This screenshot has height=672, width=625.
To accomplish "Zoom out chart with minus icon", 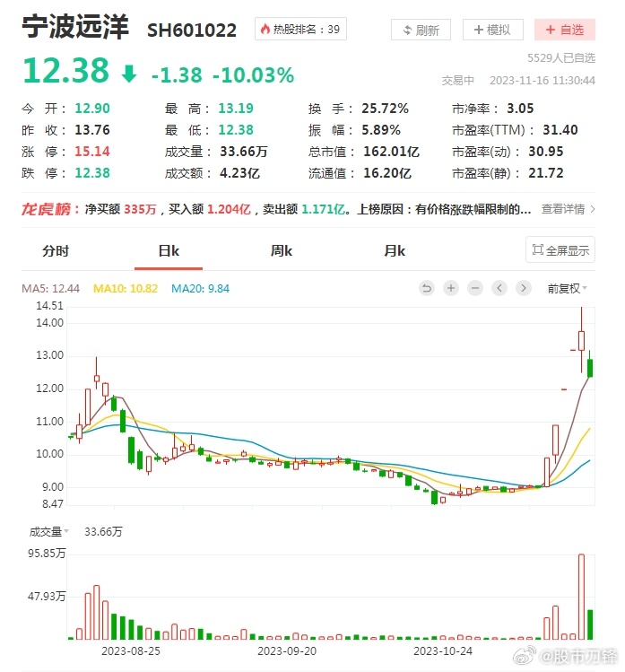I will tap(475, 288).
